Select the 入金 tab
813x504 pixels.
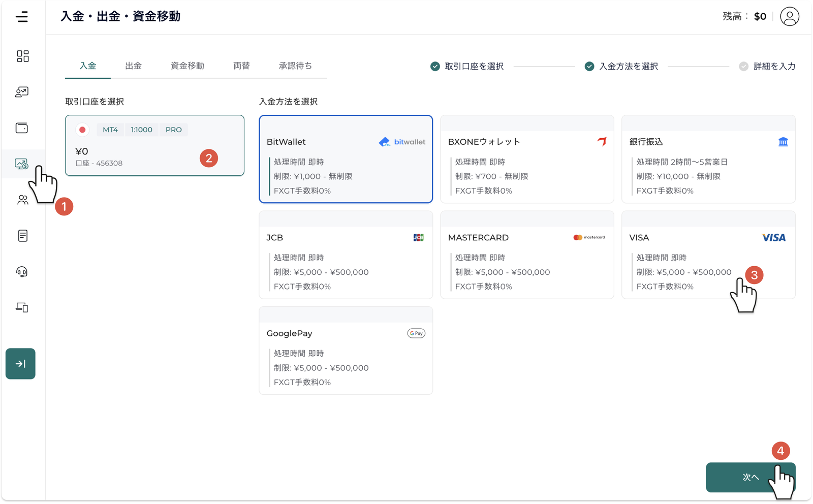88,66
